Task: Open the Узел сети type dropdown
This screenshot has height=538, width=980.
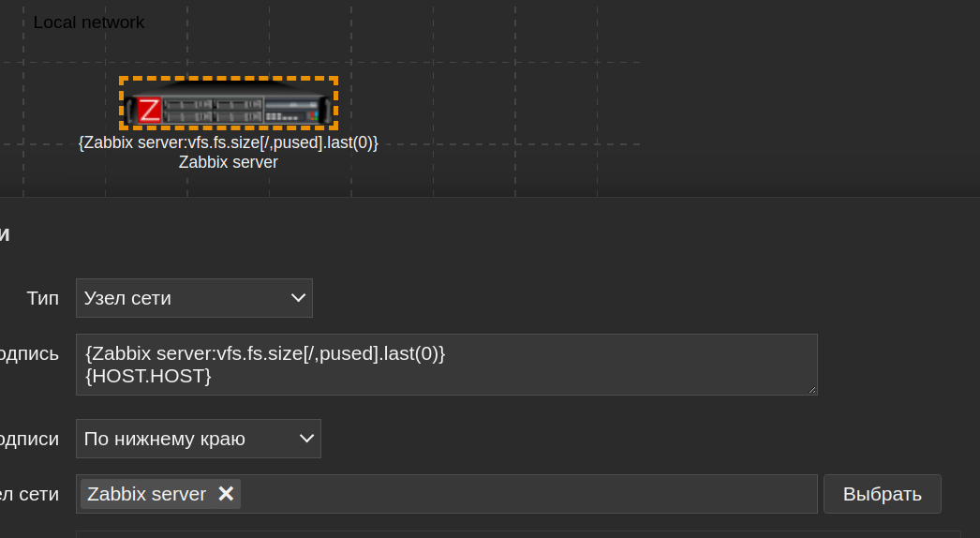Action: point(194,298)
